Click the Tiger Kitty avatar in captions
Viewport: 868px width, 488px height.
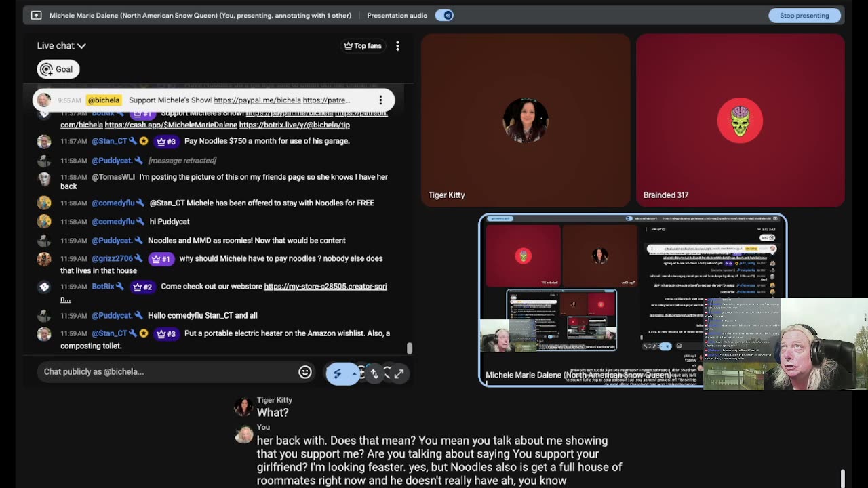[x=243, y=407]
